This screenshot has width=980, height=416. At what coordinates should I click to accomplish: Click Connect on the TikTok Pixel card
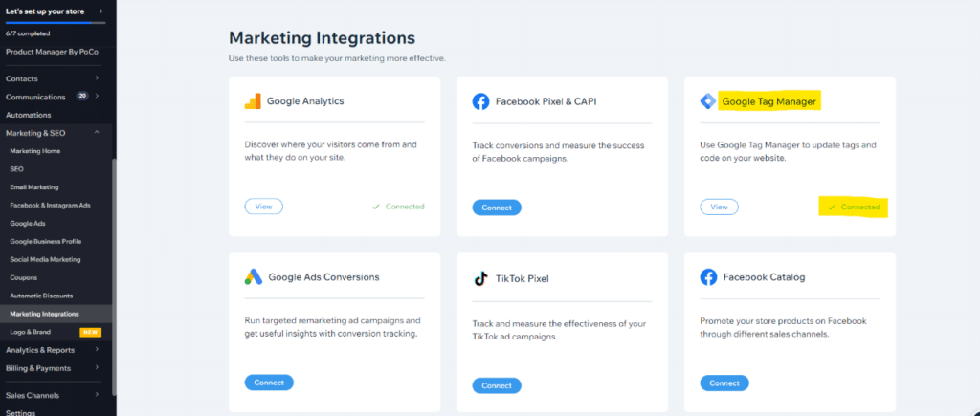coord(497,385)
